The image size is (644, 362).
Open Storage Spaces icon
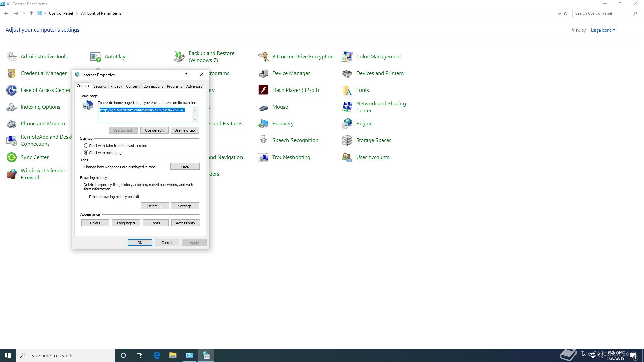click(347, 140)
